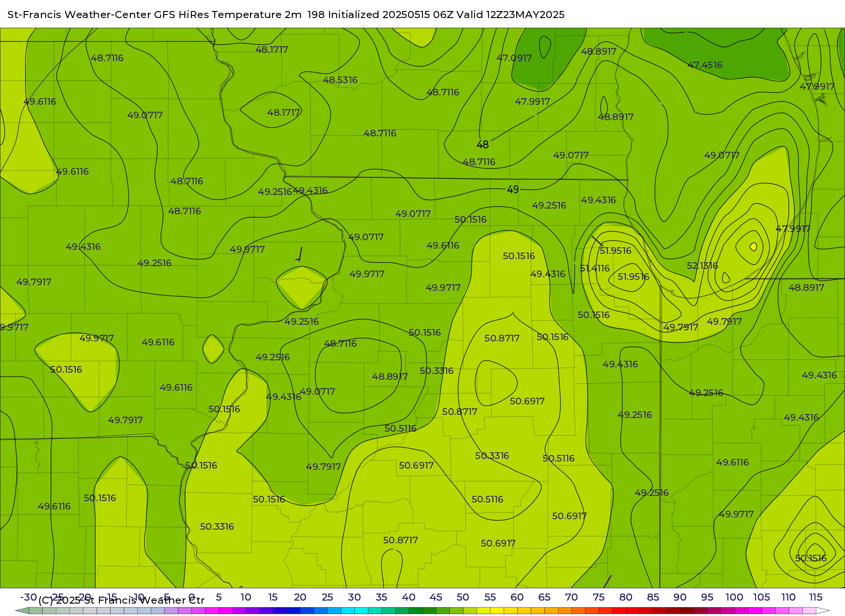Select the 48.5316 temperature value
The height and width of the screenshot is (616, 845).
[x=340, y=80]
